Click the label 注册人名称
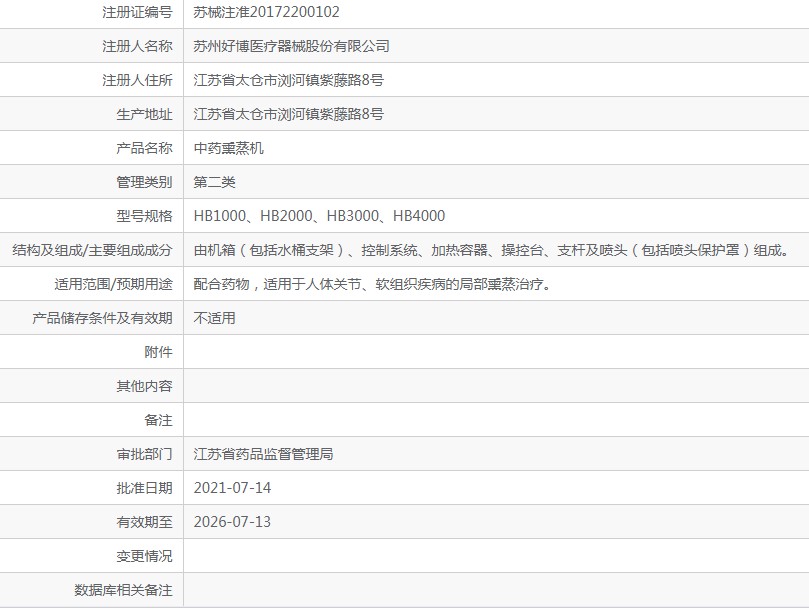Image resolution: width=809 pixels, height=612 pixels. tap(137, 46)
